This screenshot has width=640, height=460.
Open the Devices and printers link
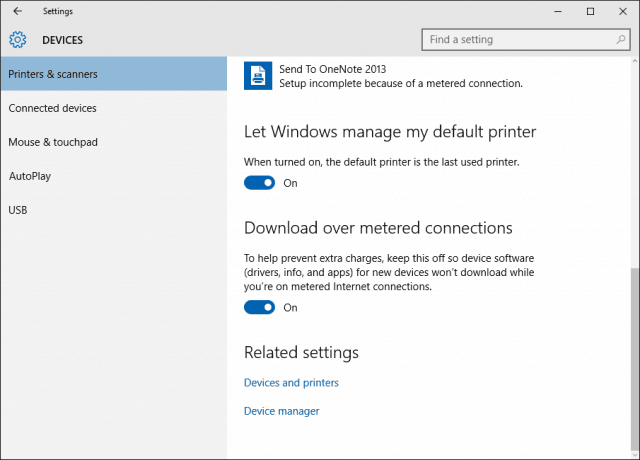[x=291, y=382]
